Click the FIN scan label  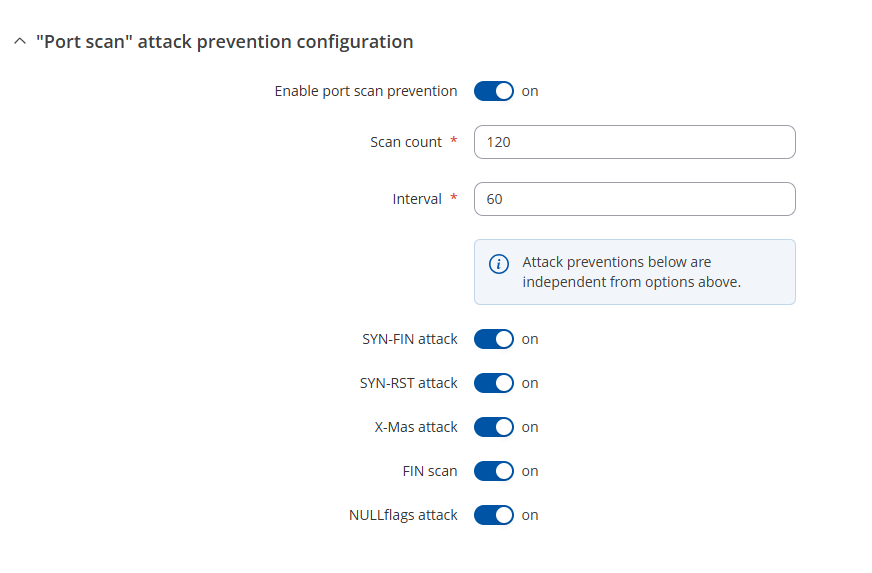[x=429, y=471]
